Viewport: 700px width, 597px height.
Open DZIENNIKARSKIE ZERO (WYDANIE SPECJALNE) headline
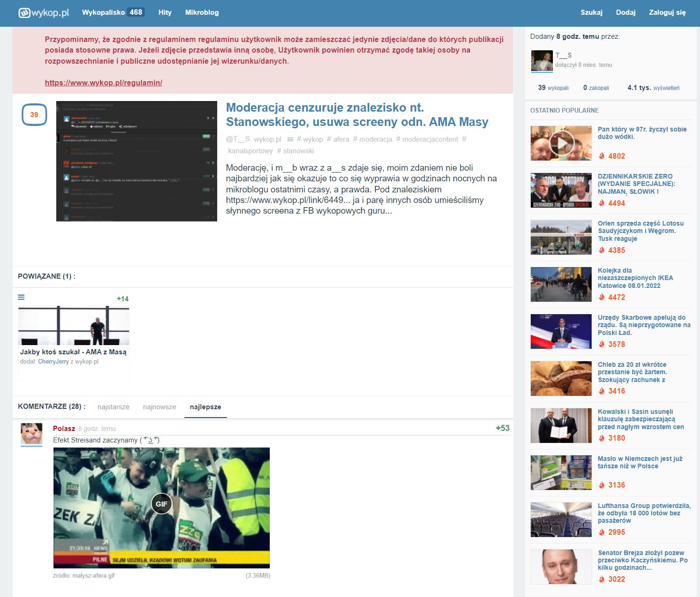(x=636, y=184)
